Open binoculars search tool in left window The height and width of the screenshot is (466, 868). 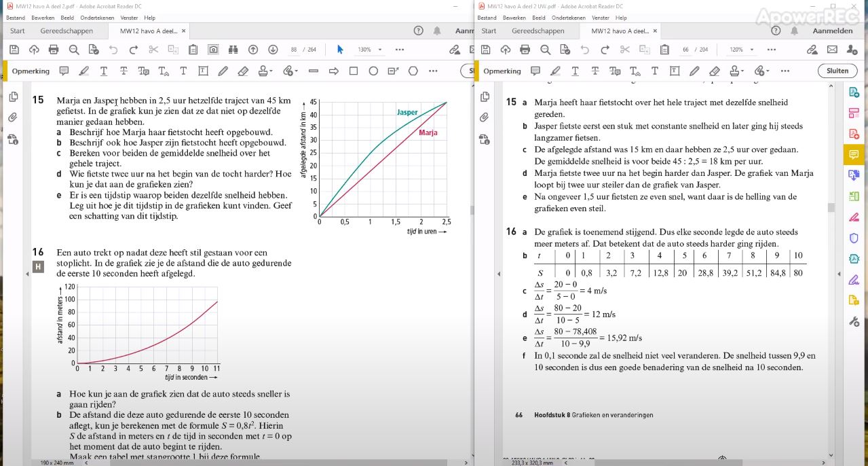233,50
